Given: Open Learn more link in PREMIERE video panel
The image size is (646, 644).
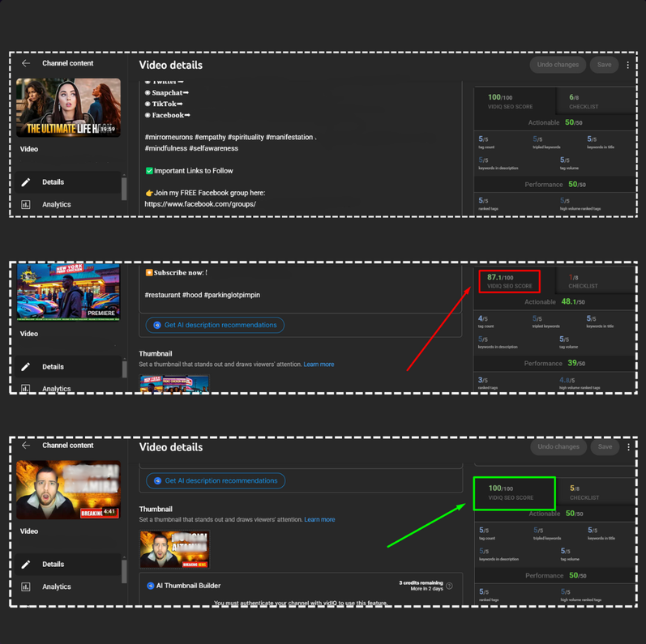Looking at the screenshot, I should coord(319,365).
